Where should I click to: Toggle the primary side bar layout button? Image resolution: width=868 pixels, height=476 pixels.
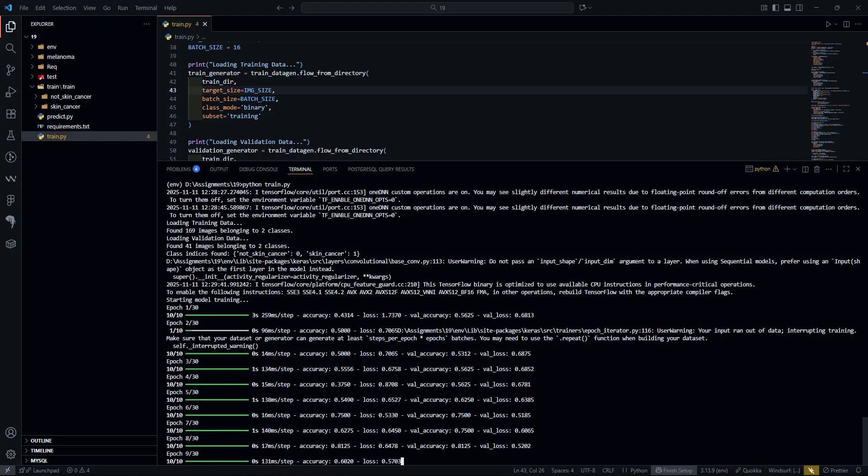click(x=776, y=8)
